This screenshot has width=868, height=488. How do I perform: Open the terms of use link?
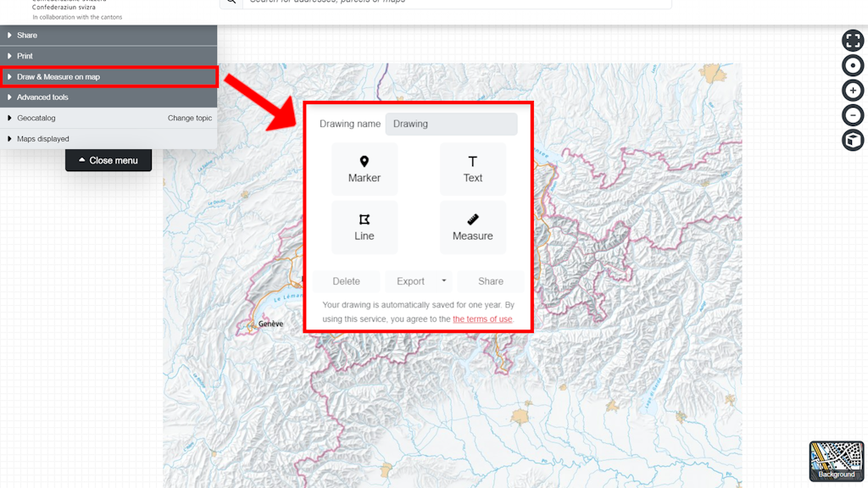pos(482,319)
